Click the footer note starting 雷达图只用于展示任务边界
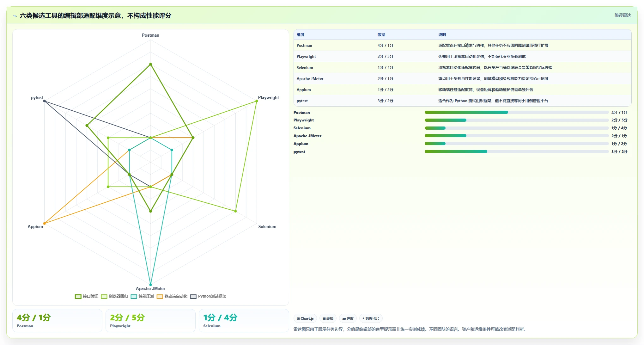This screenshot has height=345, width=644. pyautogui.click(x=410, y=329)
